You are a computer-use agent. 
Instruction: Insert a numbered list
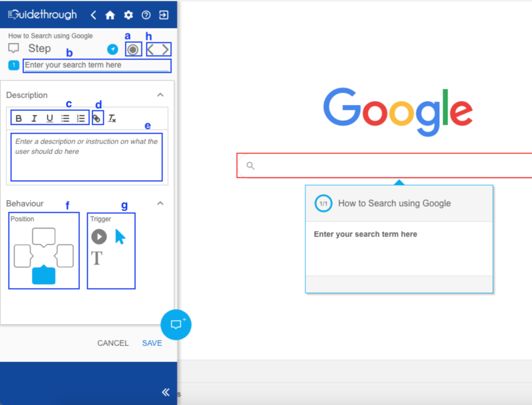tap(81, 118)
